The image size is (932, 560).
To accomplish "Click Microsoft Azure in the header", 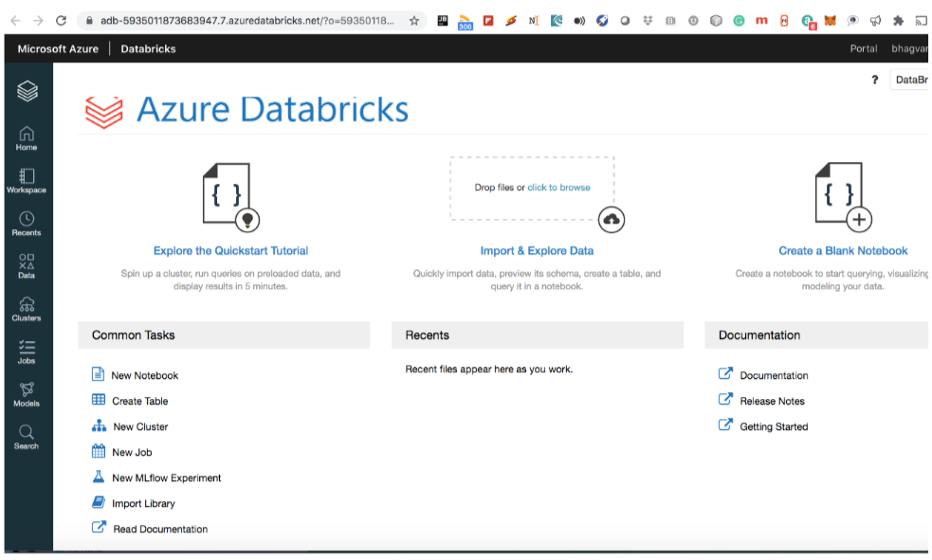I will 58,48.
